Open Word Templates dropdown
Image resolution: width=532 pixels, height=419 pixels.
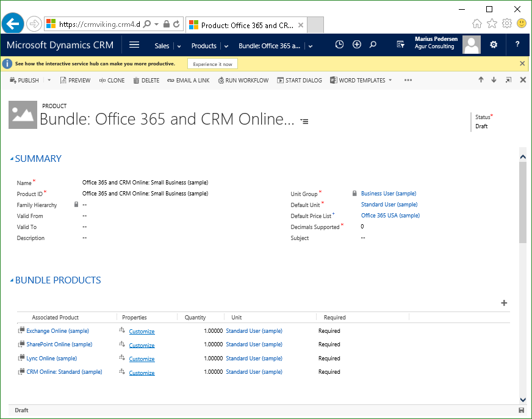(x=361, y=81)
